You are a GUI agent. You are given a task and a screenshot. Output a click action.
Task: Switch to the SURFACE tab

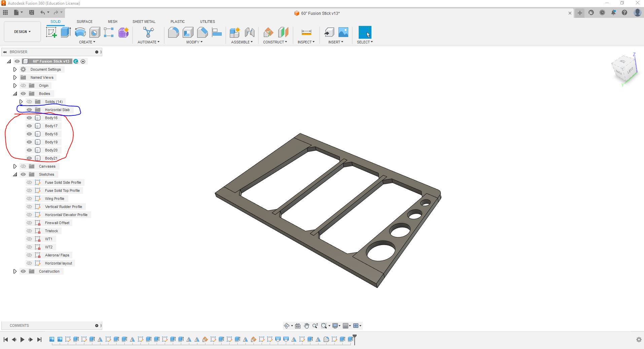click(x=84, y=22)
